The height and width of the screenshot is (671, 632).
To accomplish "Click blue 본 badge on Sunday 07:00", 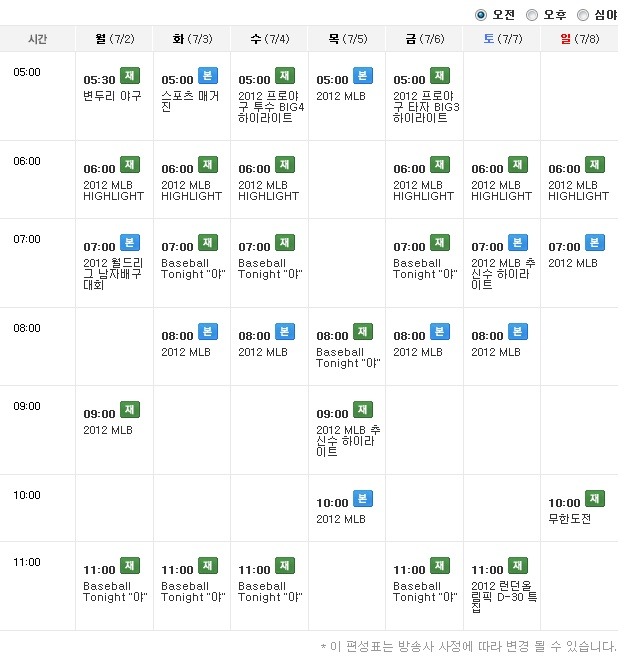I will pos(595,243).
